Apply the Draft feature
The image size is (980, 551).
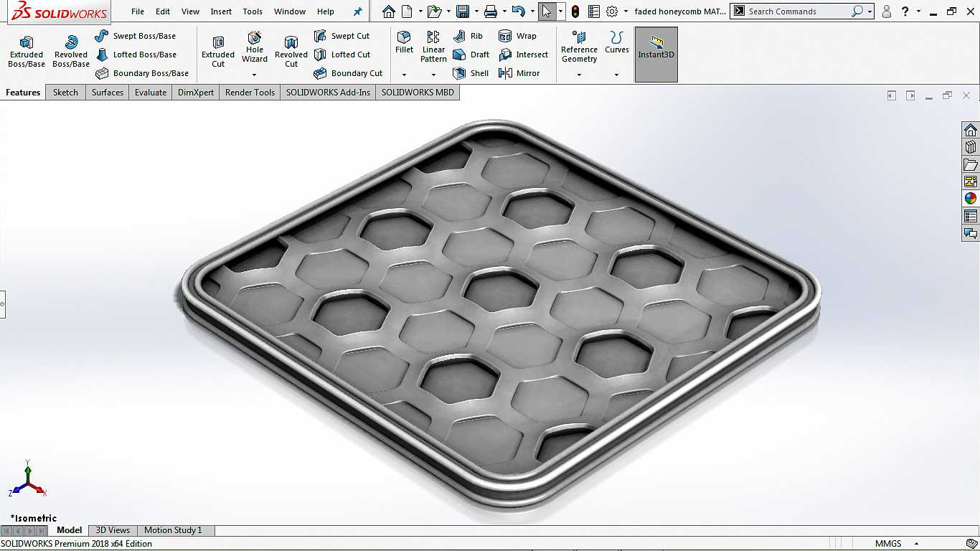pyautogui.click(x=471, y=55)
